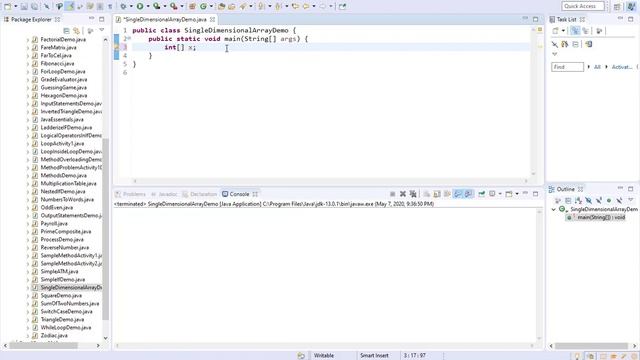Toggle Hide Fields in Outline toolbar
Screen dimensions: 640x360
[589, 200]
